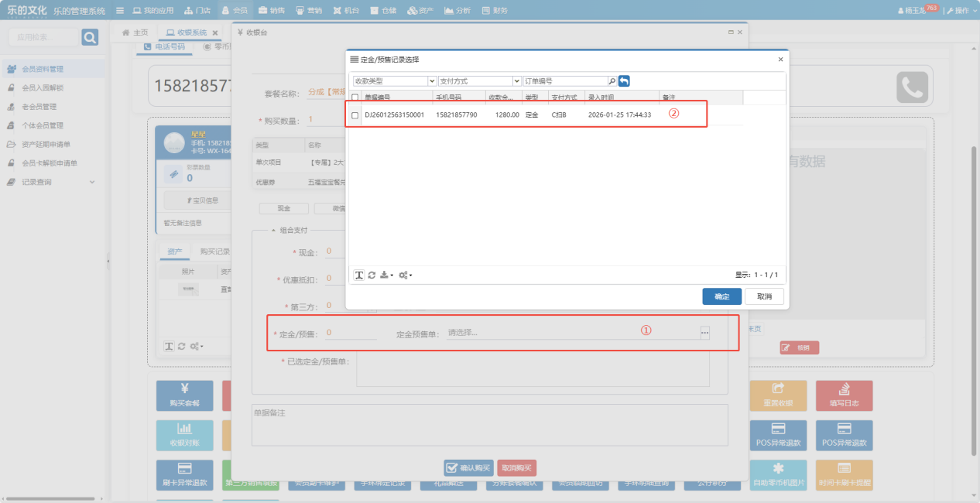
Task: Click the refresh icon in the dialog's footer
Action: tap(372, 275)
